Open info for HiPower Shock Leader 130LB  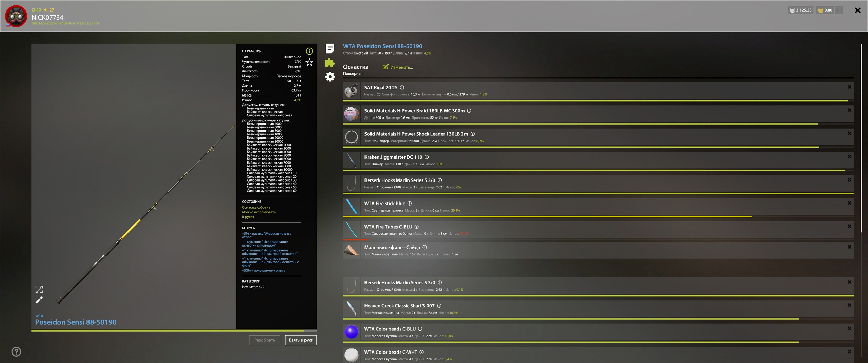472,134
